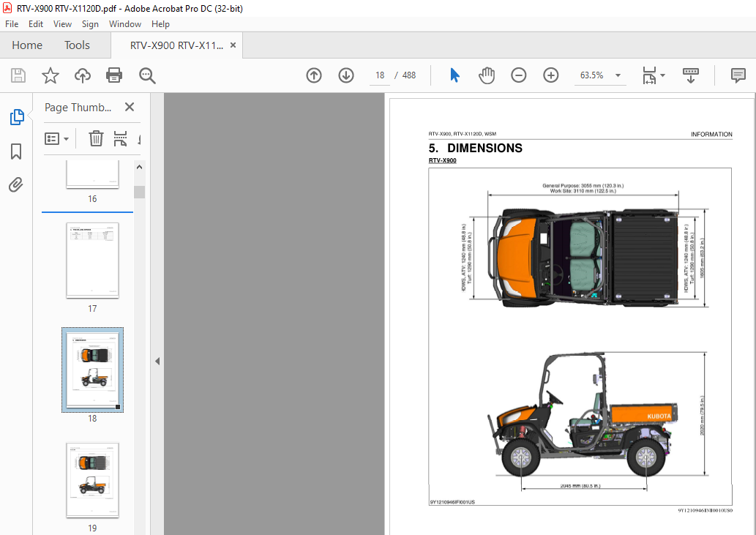This screenshot has height=535, width=756.
Task: Close the RTV-X900 document tab
Action: [233, 45]
